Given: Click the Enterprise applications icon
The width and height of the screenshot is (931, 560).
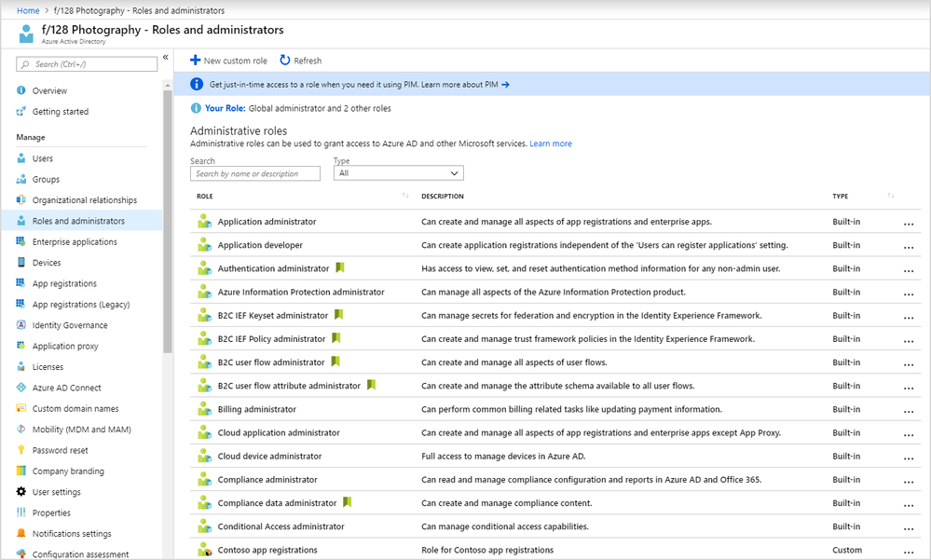Looking at the screenshot, I should [21, 241].
